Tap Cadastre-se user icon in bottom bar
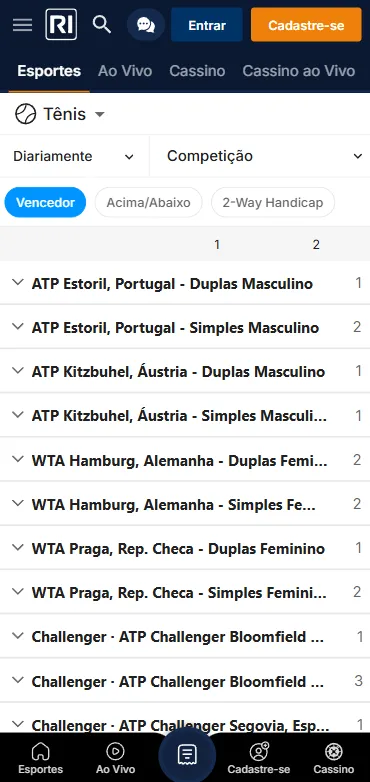The image size is (370, 782). [x=259, y=758]
